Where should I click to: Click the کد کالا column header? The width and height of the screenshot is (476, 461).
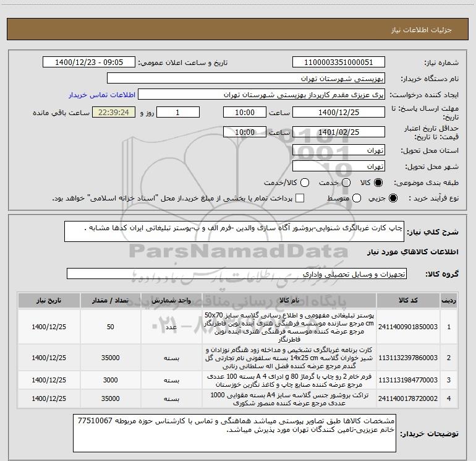point(408,301)
